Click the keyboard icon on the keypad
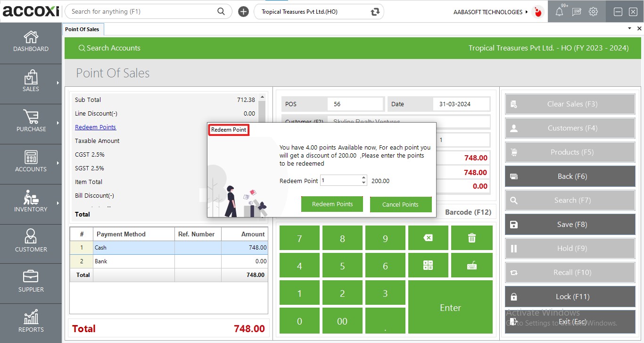Screen dimensions: 644x343 [x=471, y=266]
